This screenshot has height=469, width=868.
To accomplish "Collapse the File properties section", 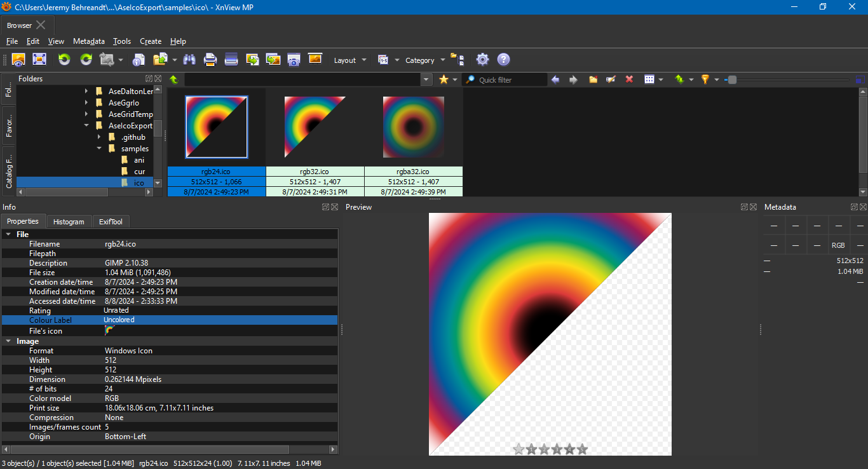I will pos(8,234).
